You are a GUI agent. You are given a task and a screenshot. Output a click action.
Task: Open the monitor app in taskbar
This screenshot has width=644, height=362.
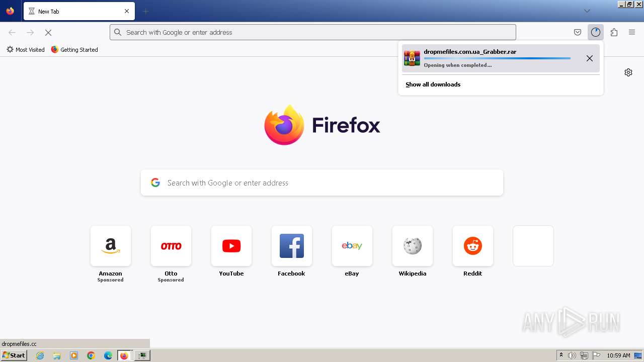click(142, 355)
